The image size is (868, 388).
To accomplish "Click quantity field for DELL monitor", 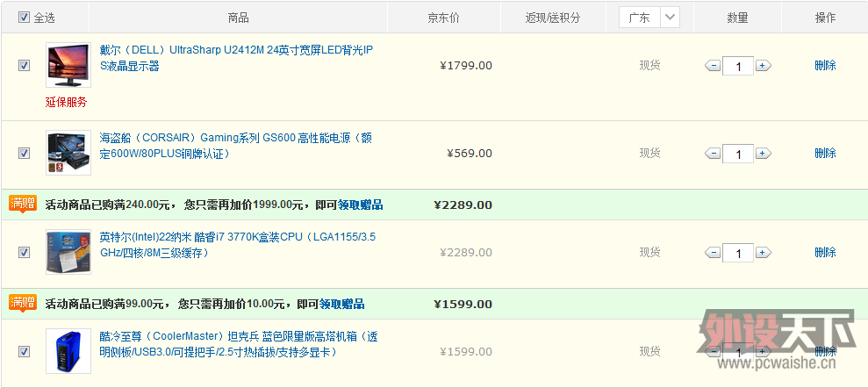I will click(x=738, y=66).
